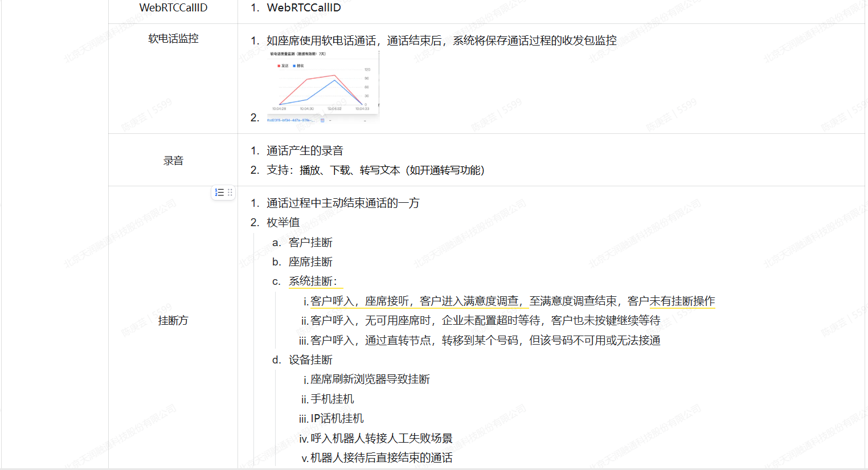Viewport: 868px width, 470px height.
Task: Click the 设备挂断 sub-item
Action: [x=310, y=360]
